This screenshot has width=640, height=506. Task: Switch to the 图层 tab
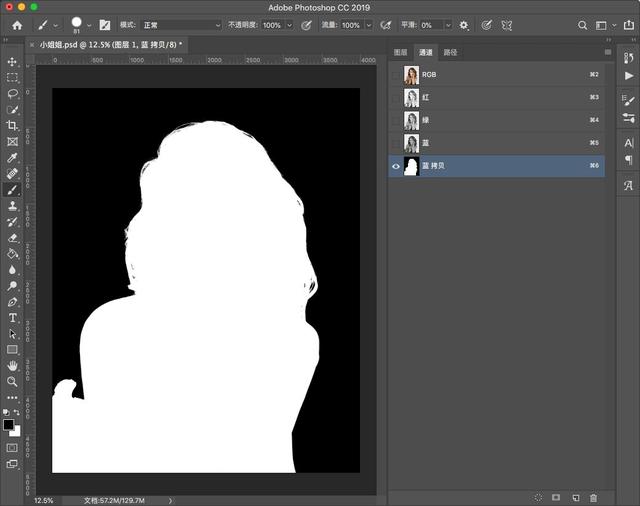[400, 52]
